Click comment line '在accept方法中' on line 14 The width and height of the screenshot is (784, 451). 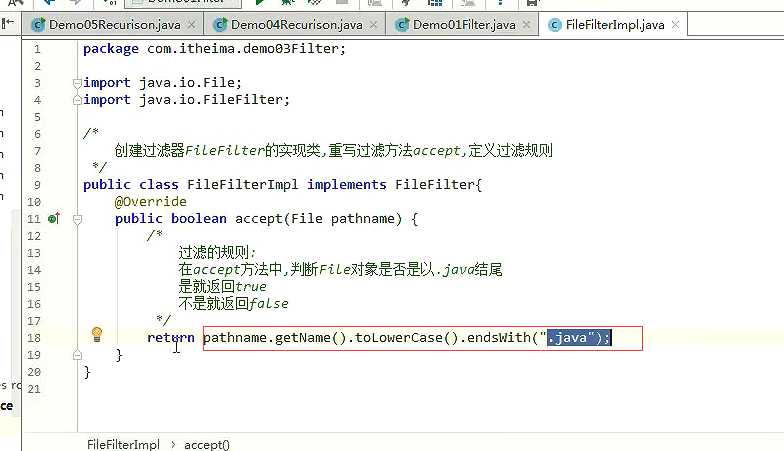340,270
